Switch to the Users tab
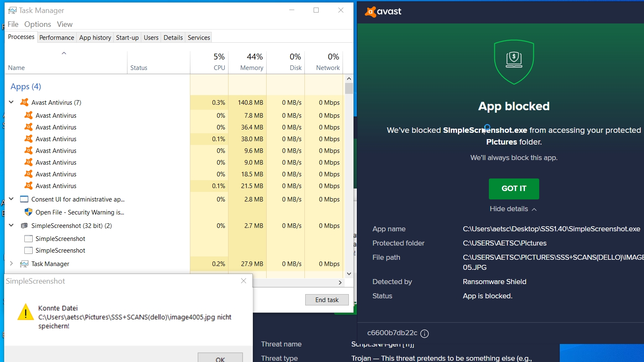 (x=151, y=38)
